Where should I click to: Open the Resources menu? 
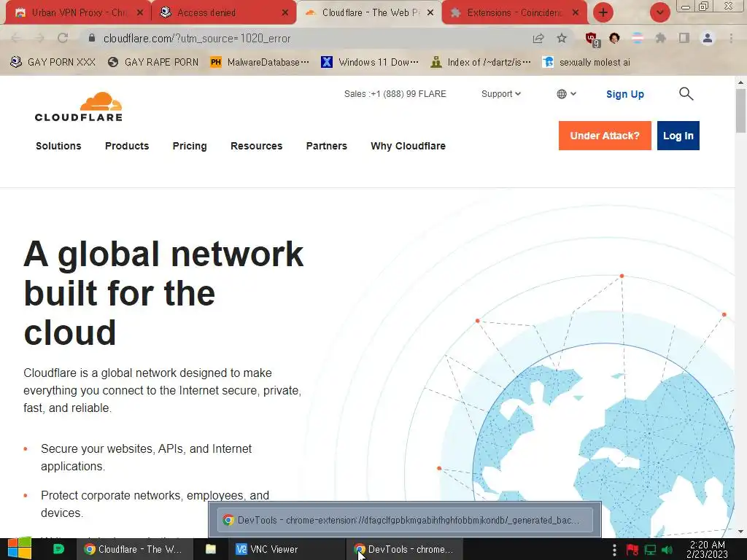[256, 146]
